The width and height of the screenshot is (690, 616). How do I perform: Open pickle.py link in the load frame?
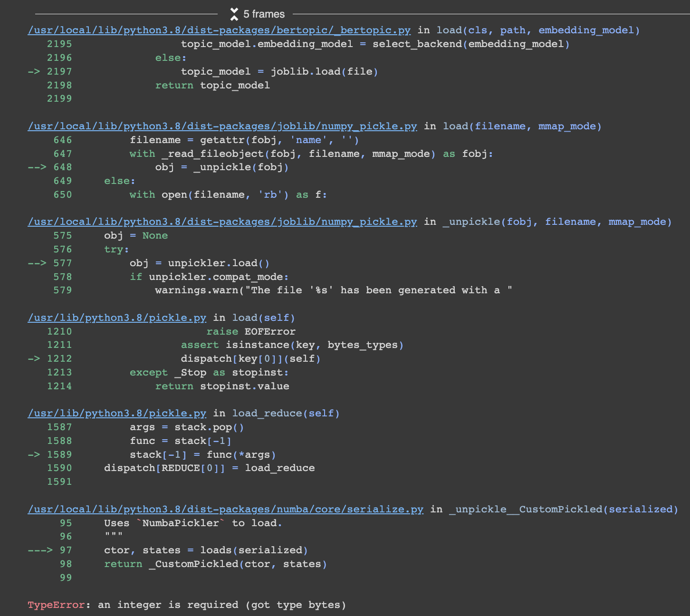point(117,318)
